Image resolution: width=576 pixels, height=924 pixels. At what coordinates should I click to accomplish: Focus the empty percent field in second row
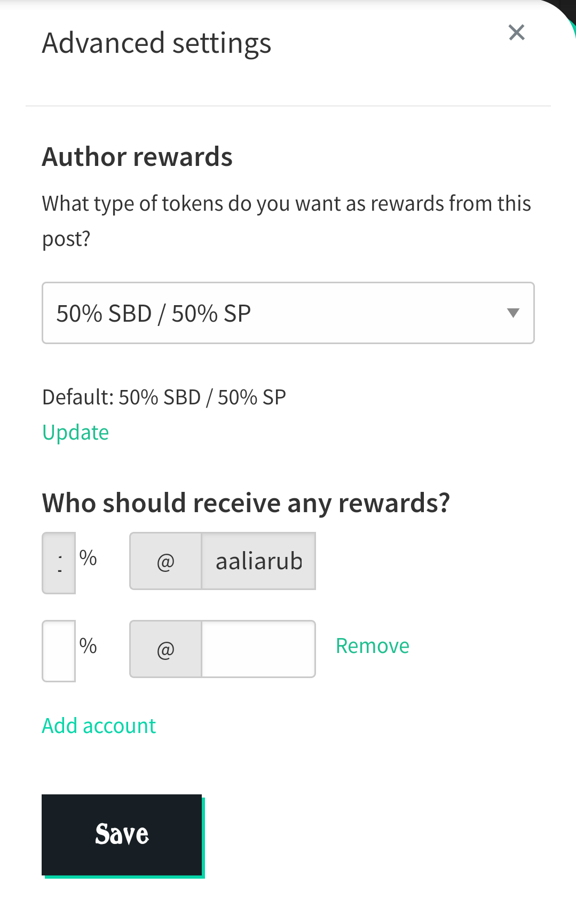click(59, 651)
